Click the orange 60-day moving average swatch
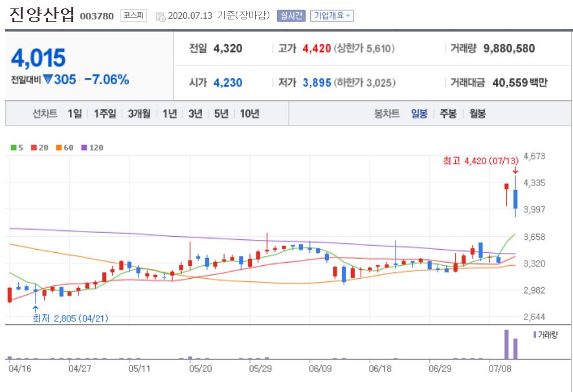 59,147
